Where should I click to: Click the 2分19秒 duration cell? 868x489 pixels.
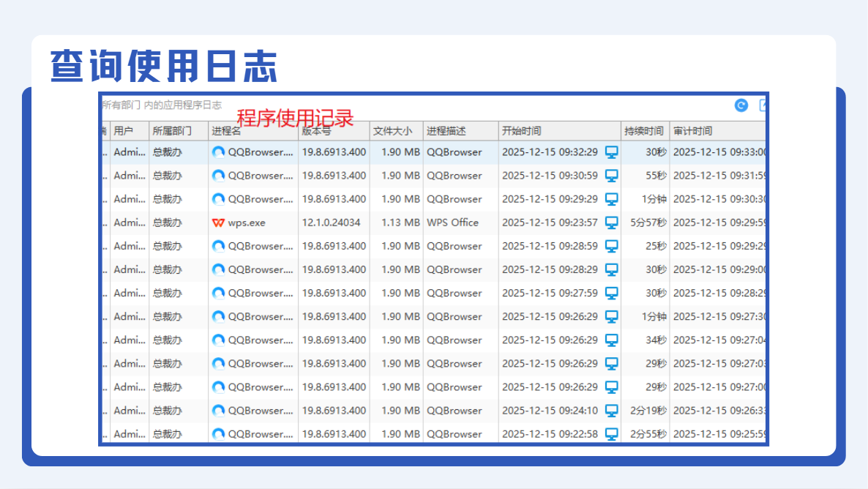point(648,411)
